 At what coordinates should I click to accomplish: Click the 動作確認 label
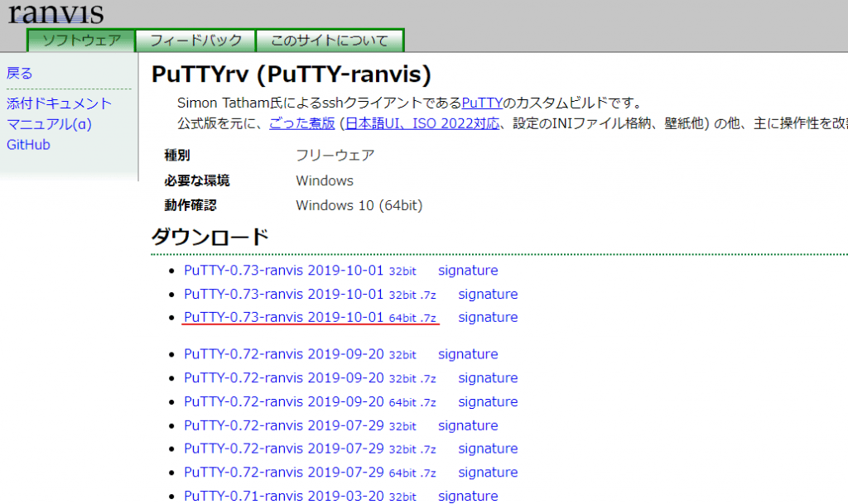(190, 205)
